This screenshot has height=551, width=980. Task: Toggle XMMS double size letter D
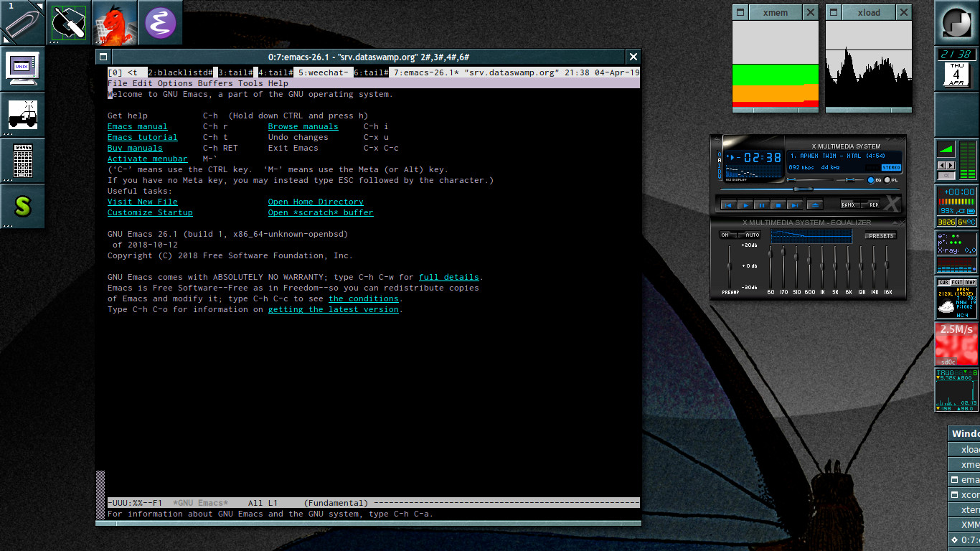(x=720, y=171)
